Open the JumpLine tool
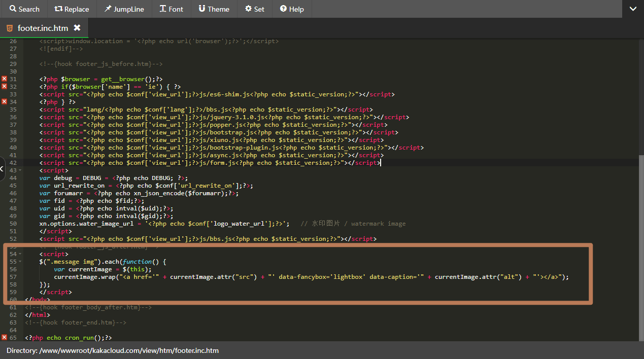Screen dimensions: 644x359 click(x=124, y=9)
